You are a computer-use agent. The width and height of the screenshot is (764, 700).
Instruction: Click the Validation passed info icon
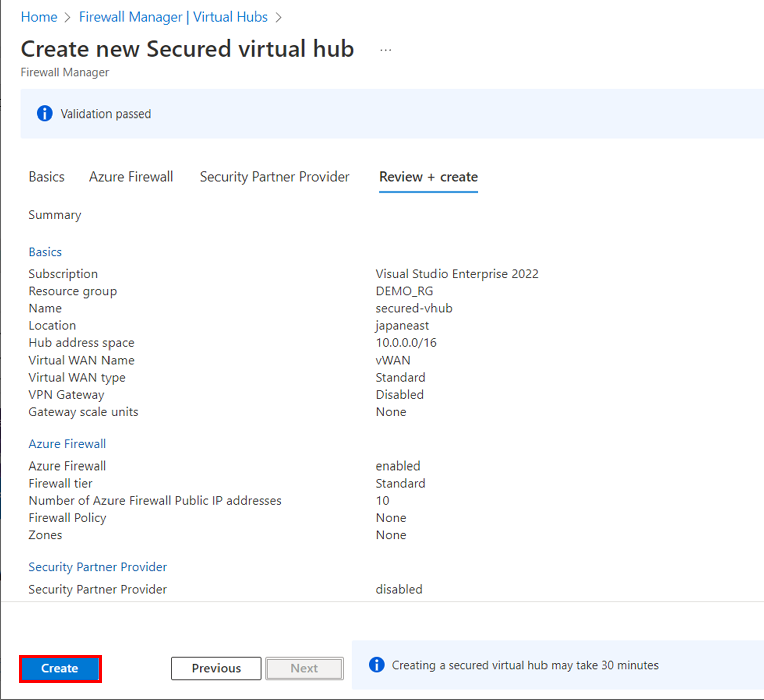click(x=44, y=113)
